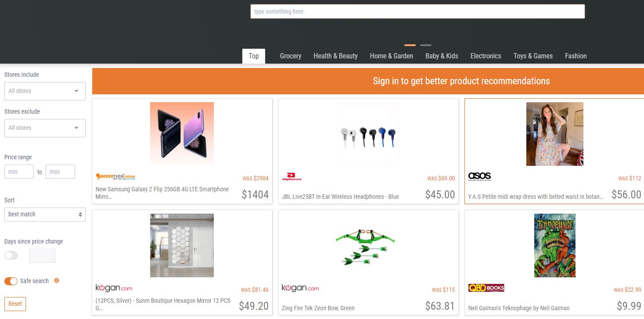Image resolution: width=644 pixels, height=319 pixels.
Task: Enable the Days since price change toggle
Action: (11, 255)
